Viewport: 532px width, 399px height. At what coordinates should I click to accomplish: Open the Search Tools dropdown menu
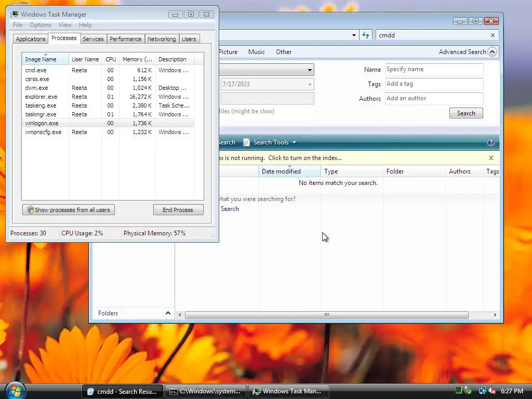click(x=294, y=142)
